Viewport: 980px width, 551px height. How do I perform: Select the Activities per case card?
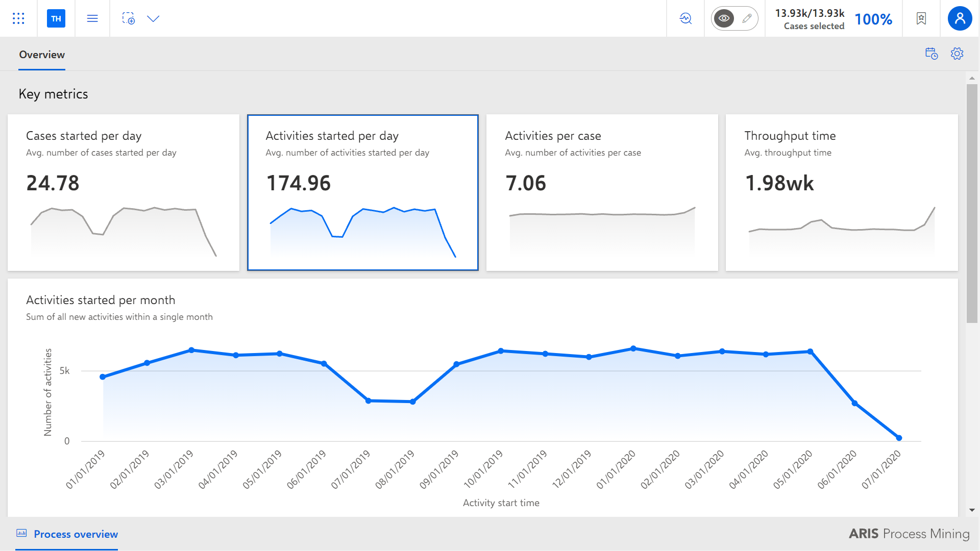point(602,192)
